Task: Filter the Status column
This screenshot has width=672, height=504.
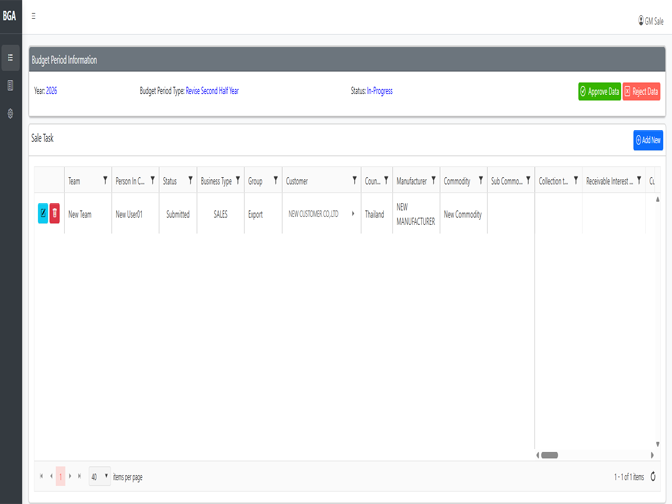Action: pyautogui.click(x=190, y=180)
